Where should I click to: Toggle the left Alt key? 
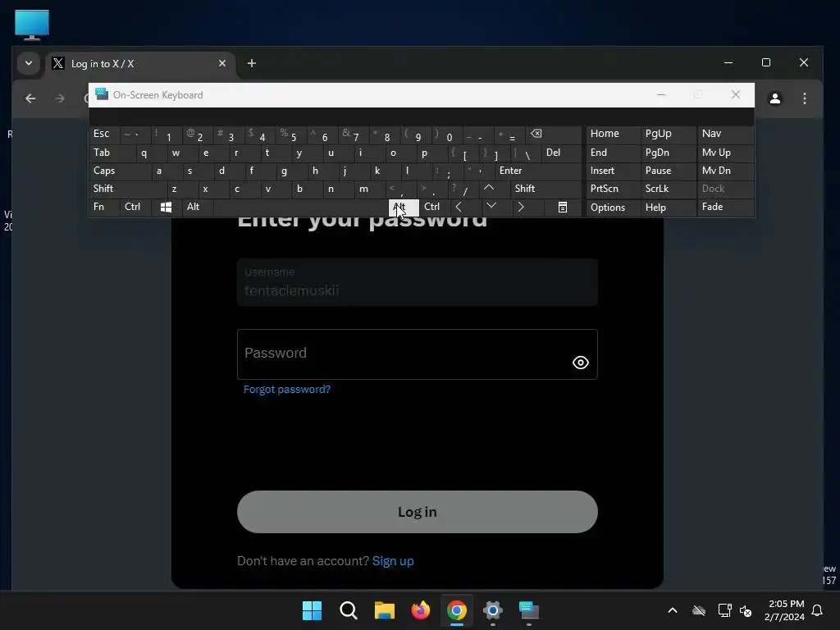point(197,208)
